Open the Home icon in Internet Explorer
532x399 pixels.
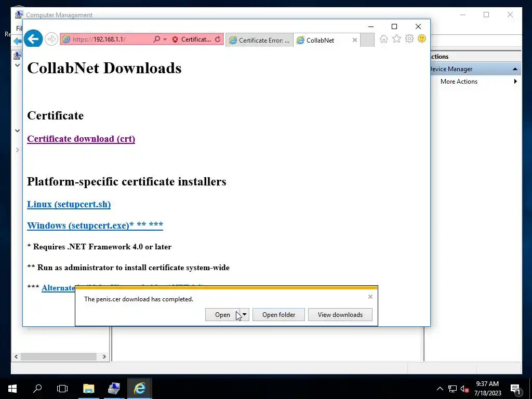point(384,38)
